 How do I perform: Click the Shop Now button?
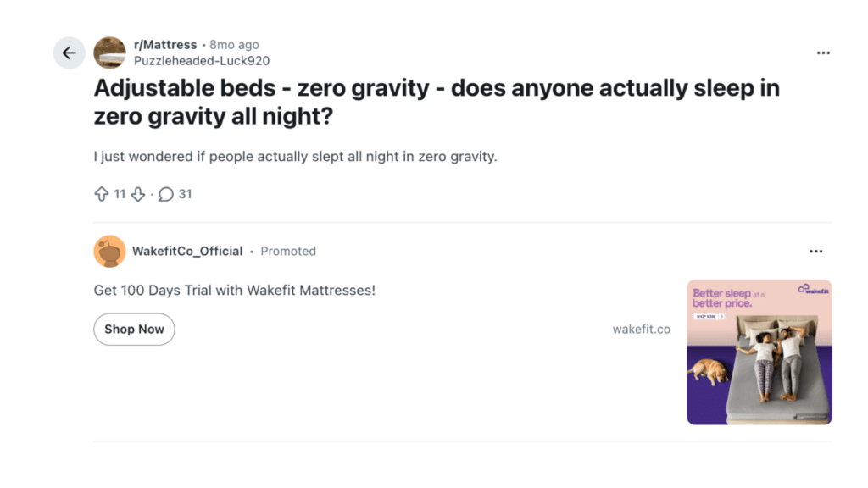[x=134, y=329]
